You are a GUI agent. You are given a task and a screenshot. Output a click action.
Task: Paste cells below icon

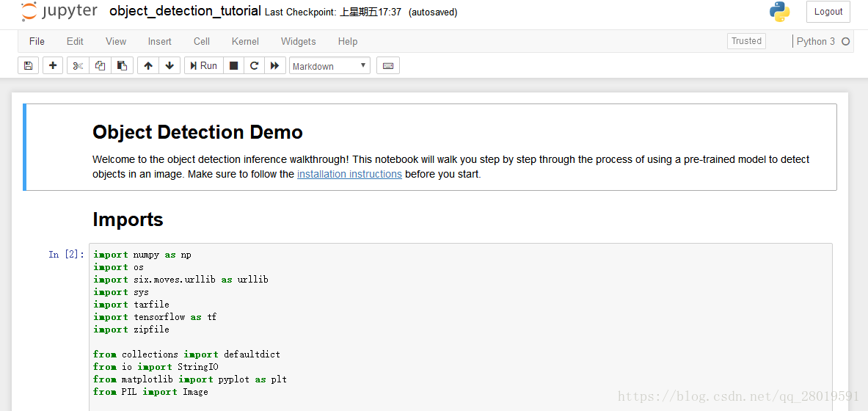click(x=122, y=66)
